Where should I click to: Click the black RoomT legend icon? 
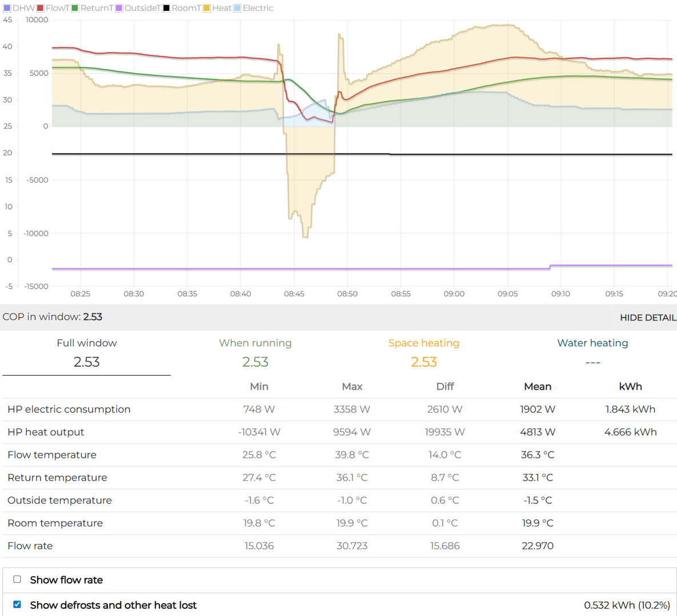[166, 8]
